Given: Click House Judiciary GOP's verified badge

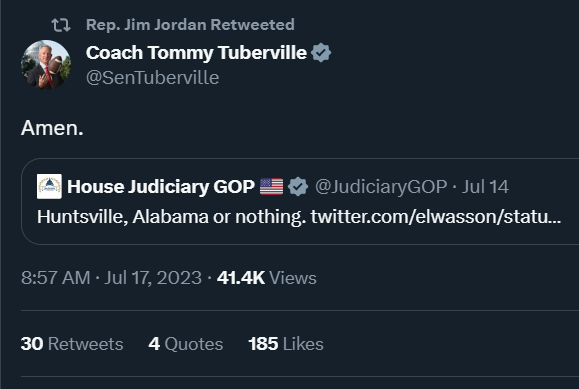Looking at the screenshot, I should coord(298,187).
